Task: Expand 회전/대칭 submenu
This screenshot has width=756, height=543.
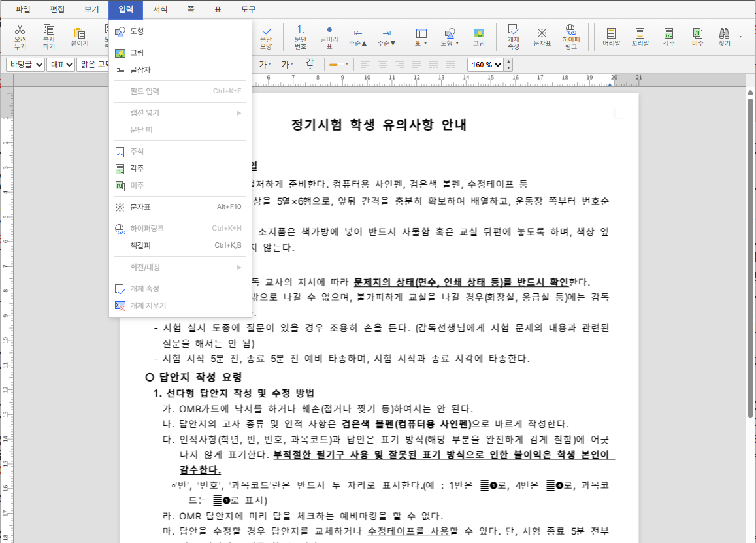Action: tap(180, 267)
